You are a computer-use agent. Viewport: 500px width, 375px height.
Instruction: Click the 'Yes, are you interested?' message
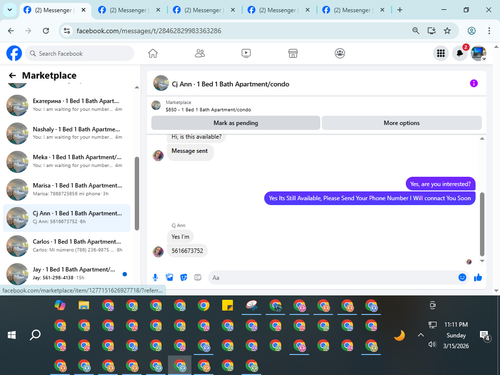click(440, 184)
